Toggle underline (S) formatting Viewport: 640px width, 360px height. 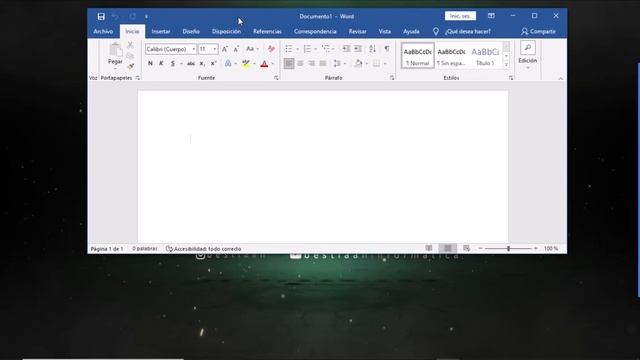(x=173, y=63)
